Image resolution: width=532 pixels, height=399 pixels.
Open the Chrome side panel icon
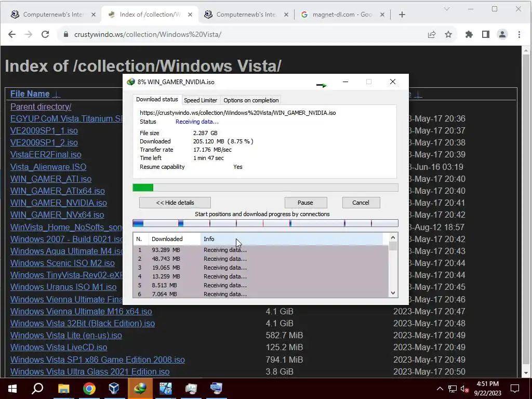tap(486, 34)
